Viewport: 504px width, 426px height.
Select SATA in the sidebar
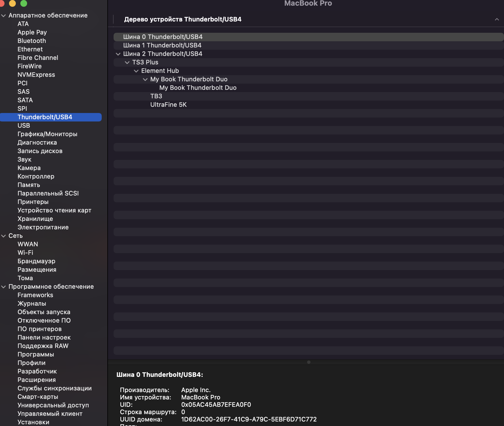tap(25, 100)
